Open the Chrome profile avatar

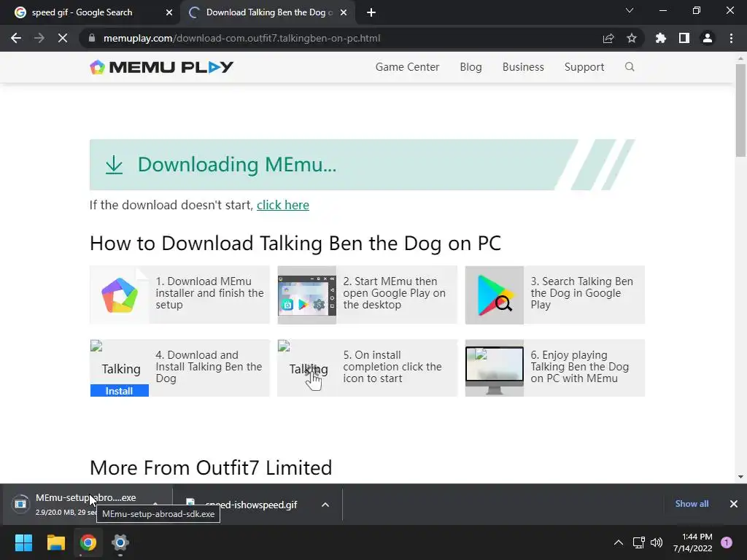pyautogui.click(x=708, y=38)
